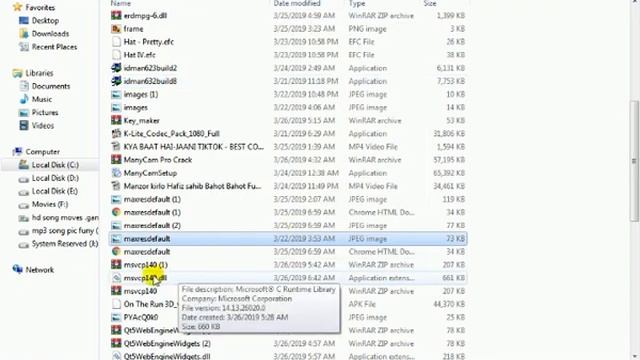Select msvcp140 ZIP archive of 207 KB

(140, 291)
